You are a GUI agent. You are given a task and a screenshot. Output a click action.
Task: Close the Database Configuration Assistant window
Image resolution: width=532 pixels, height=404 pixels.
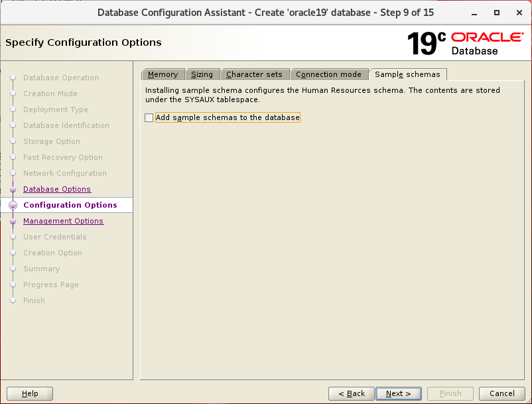(x=519, y=13)
